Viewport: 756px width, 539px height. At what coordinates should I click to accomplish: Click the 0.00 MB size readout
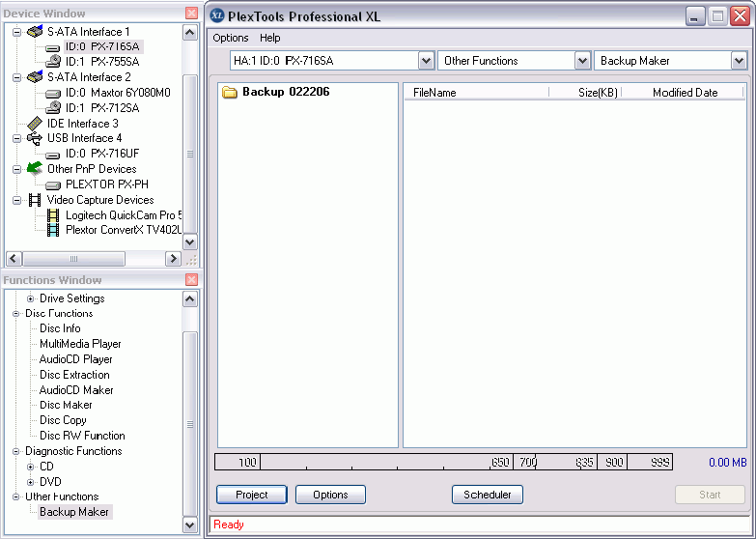coord(728,463)
